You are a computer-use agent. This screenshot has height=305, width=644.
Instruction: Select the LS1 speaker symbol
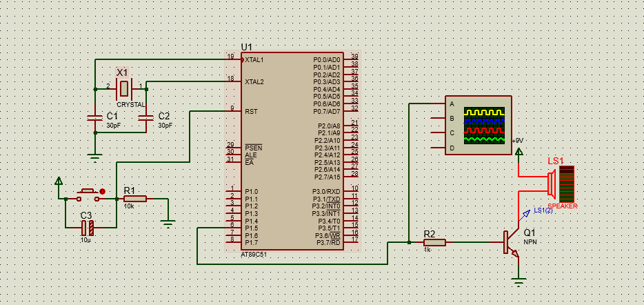click(x=553, y=184)
